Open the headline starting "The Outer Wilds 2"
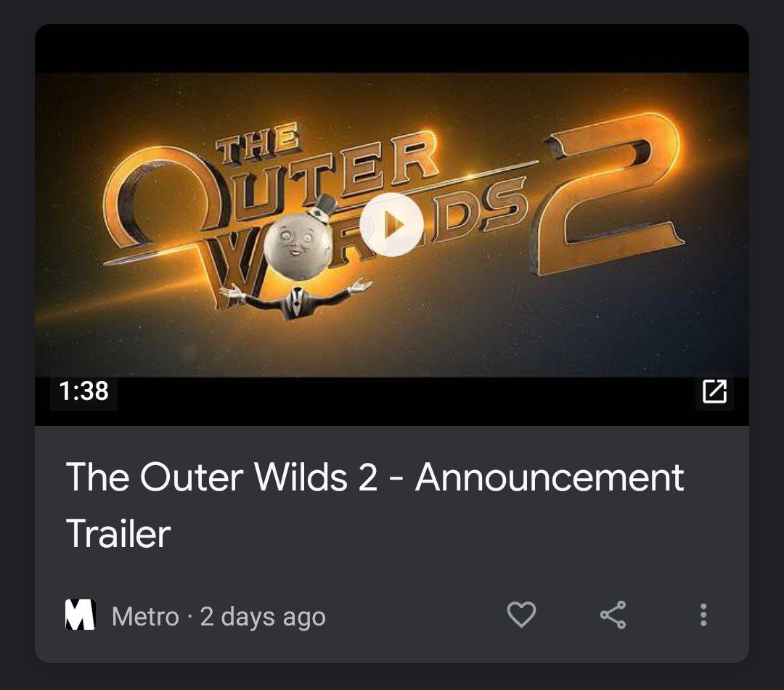This screenshot has height=690, width=784. [x=375, y=505]
